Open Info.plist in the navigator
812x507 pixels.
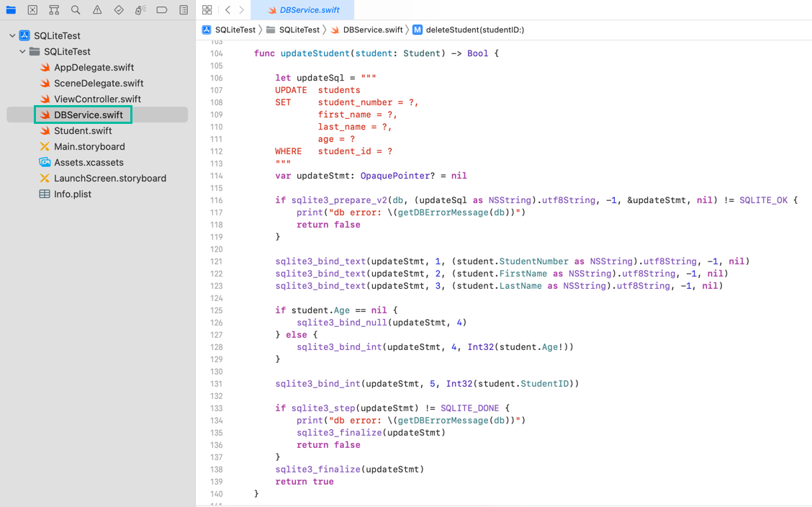pos(73,194)
